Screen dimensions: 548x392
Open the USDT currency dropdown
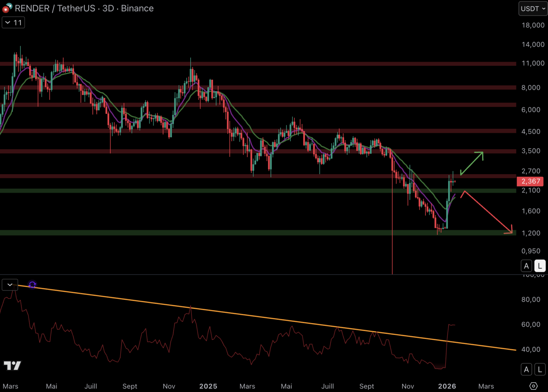533,9
